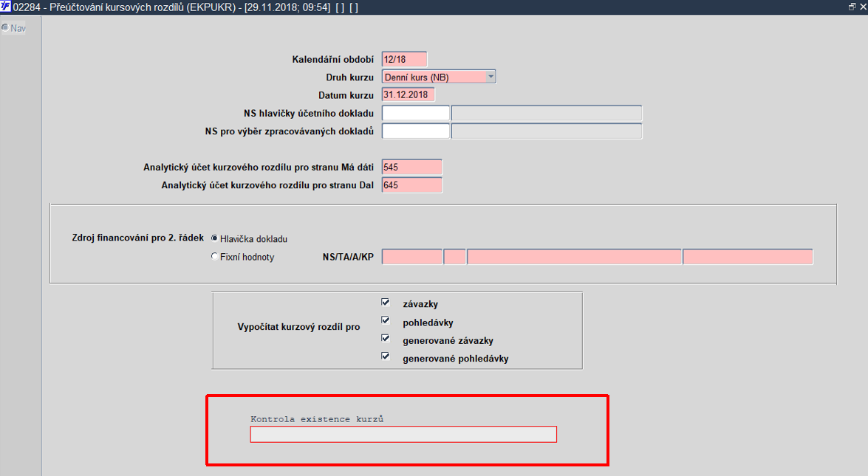Uncheck the závazky checkbox
This screenshot has height=476, width=868.
[x=386, y=303]
